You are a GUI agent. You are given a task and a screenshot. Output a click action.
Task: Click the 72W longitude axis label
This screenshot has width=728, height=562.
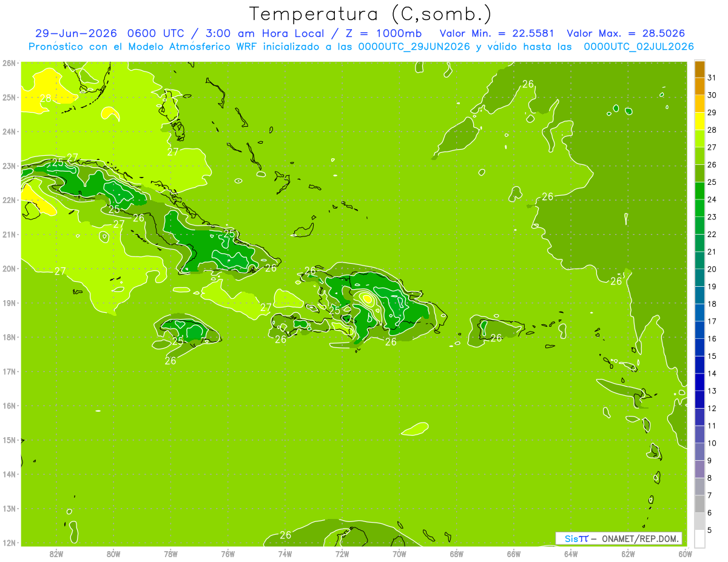[x=342, y=554]
